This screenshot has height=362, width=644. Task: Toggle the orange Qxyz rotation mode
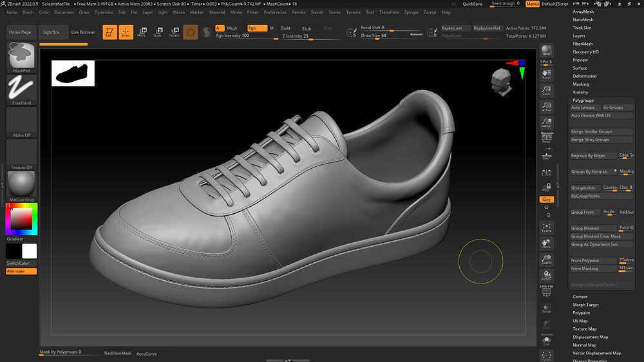(x=547, y=199)
